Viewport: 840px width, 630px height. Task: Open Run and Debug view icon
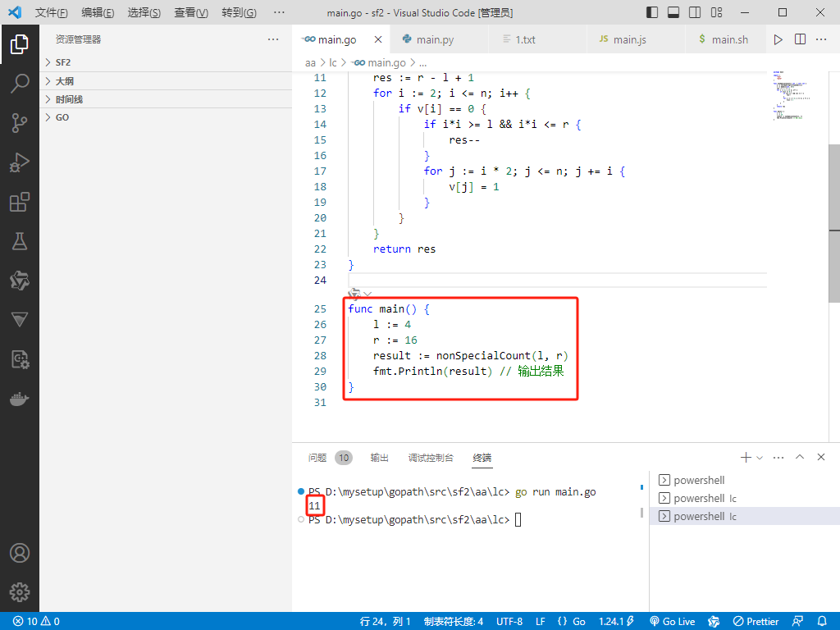coord(20,162)
